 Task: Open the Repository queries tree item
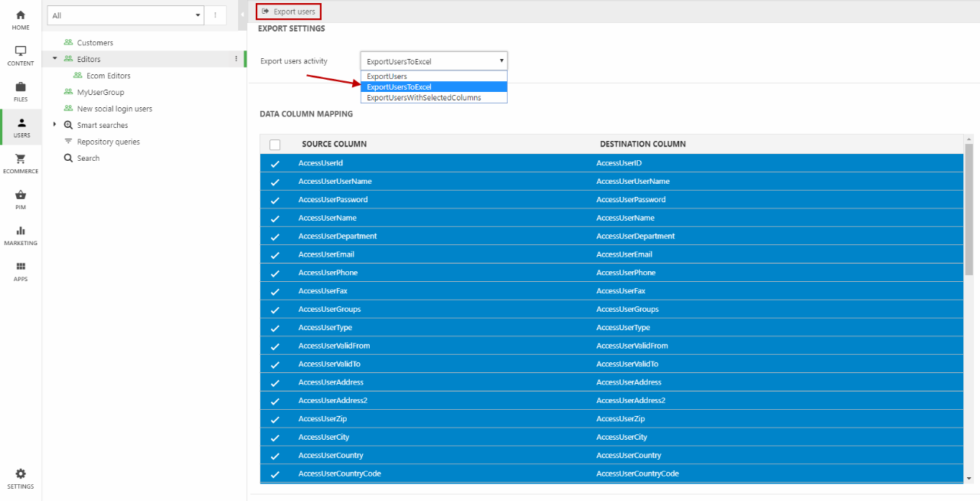point(108,142)
